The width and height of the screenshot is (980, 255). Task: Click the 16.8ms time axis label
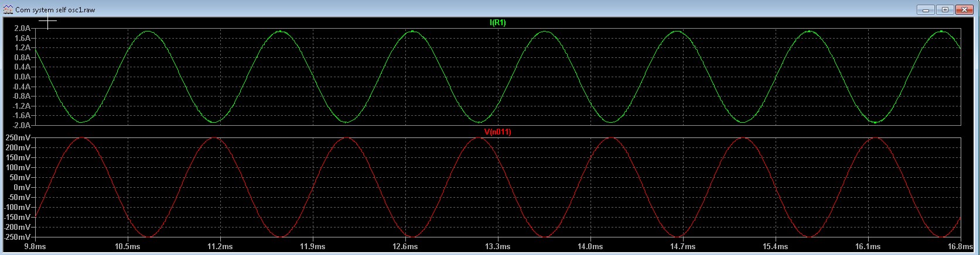pyautogui.click(x=960, y=247)
